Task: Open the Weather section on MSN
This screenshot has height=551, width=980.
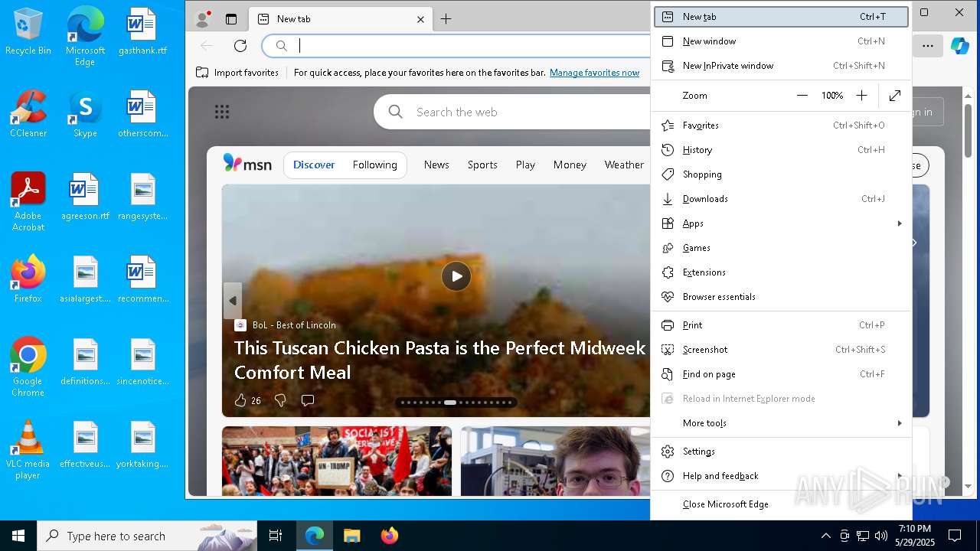Action: pyautogui.click(x=624, y=165)
